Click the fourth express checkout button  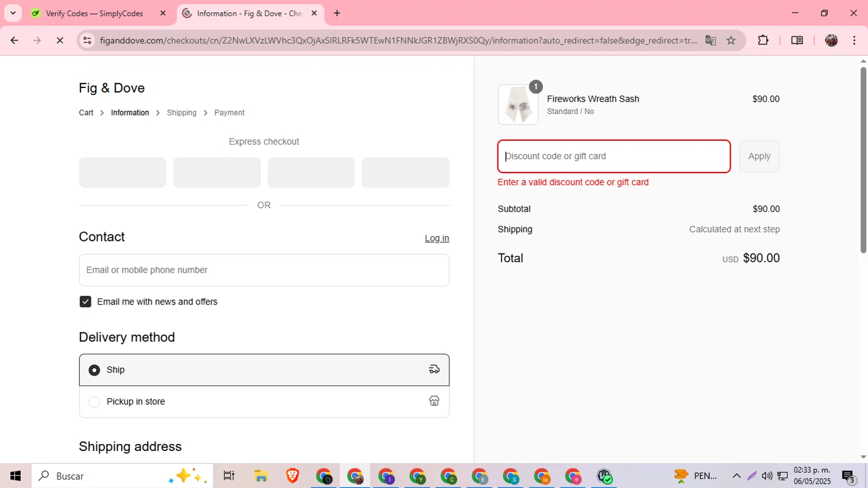click(406, 173)
